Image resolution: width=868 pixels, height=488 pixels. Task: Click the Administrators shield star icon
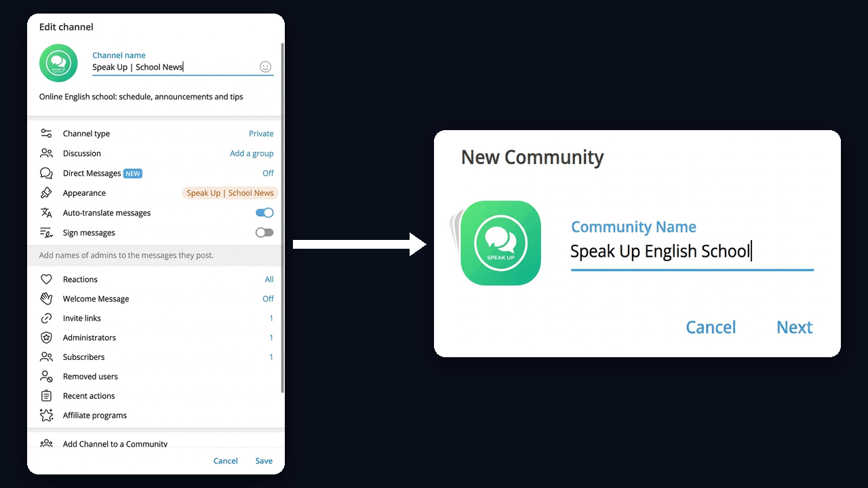point(46,338)
